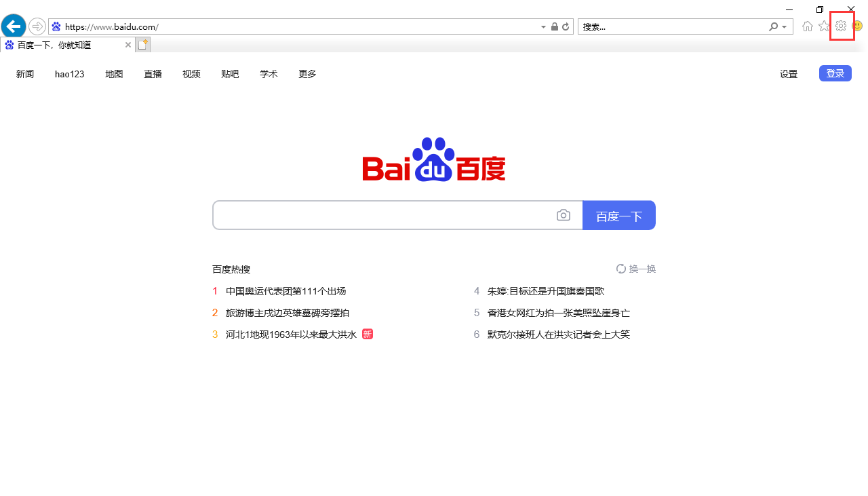Open the Tools gear icon
This screenshot has width=868, height=496.
click(841, 26)
